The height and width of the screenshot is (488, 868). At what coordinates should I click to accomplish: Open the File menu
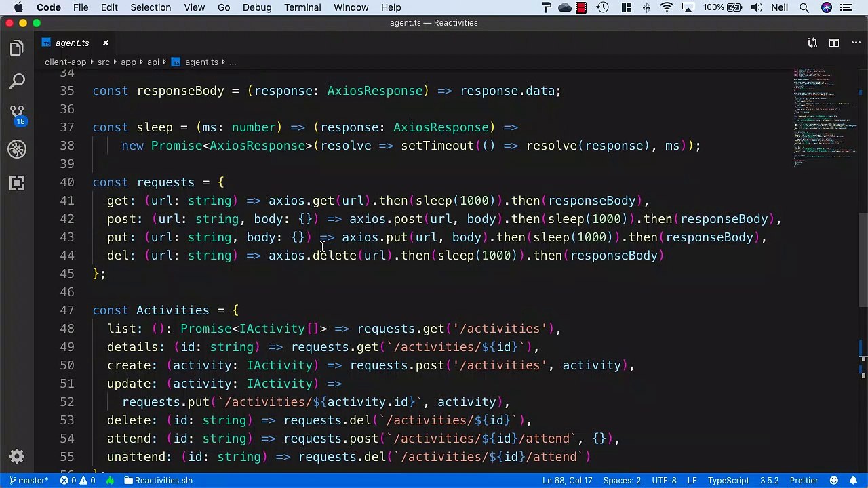(x=81, y=7)
